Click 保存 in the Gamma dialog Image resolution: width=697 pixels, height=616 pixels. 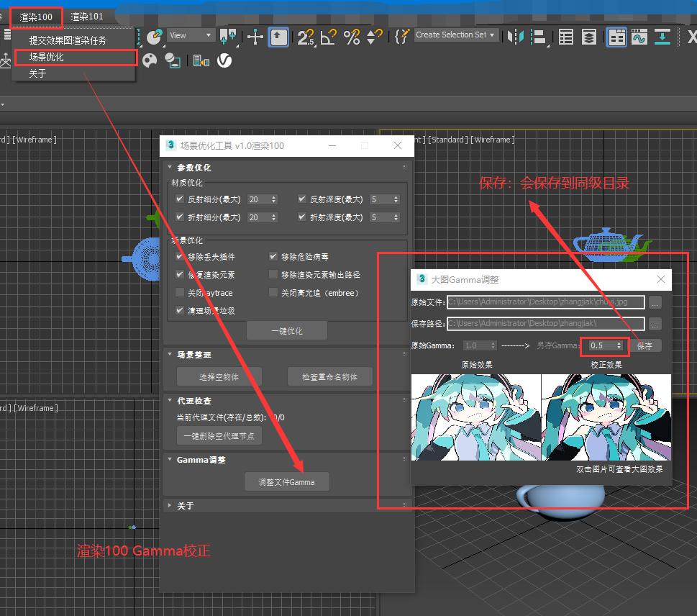pos(645,345)
